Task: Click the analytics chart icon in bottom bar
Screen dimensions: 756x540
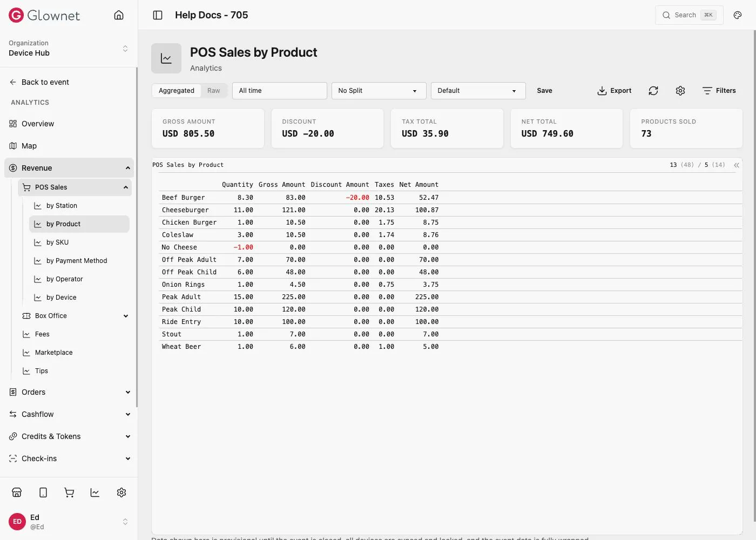Action: 95,492
